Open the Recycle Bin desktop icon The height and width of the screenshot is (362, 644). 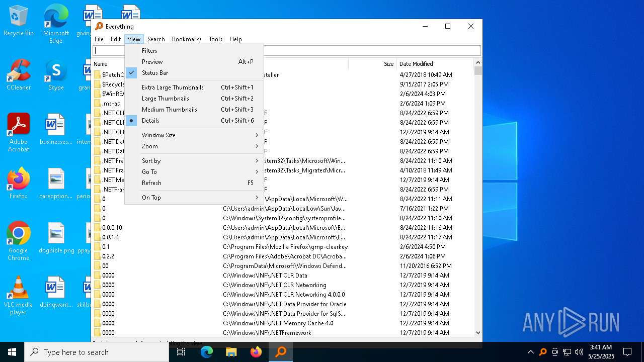click(x=19, y=21)
